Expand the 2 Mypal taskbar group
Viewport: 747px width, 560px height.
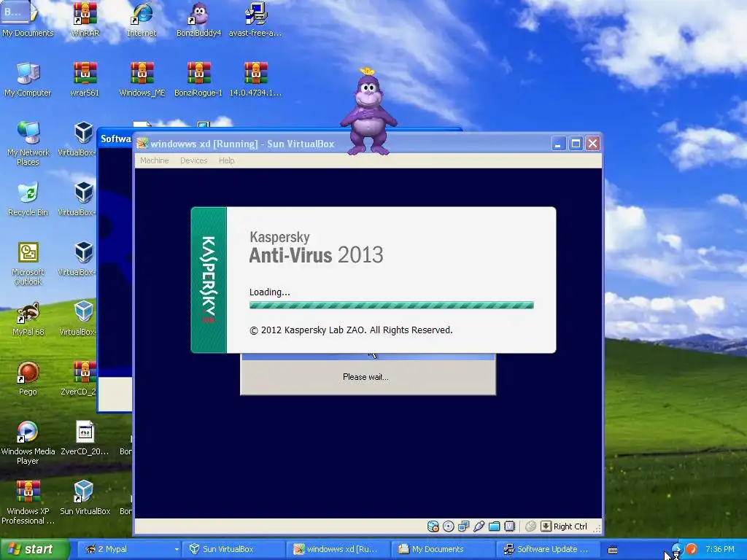coord(129,549)
